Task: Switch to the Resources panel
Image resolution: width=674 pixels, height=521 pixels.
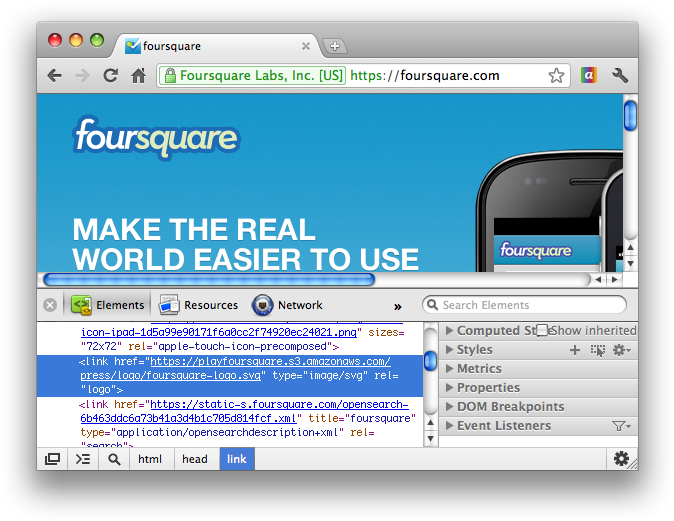Action: pyautogui.click(x=198, y=305)
